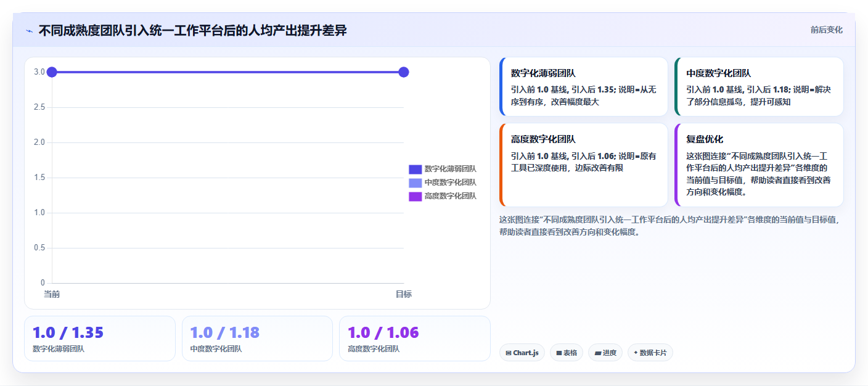
Task: Click the gray description paragraph below the info cards
Action: pyautogui.click(x=671, y=226)
